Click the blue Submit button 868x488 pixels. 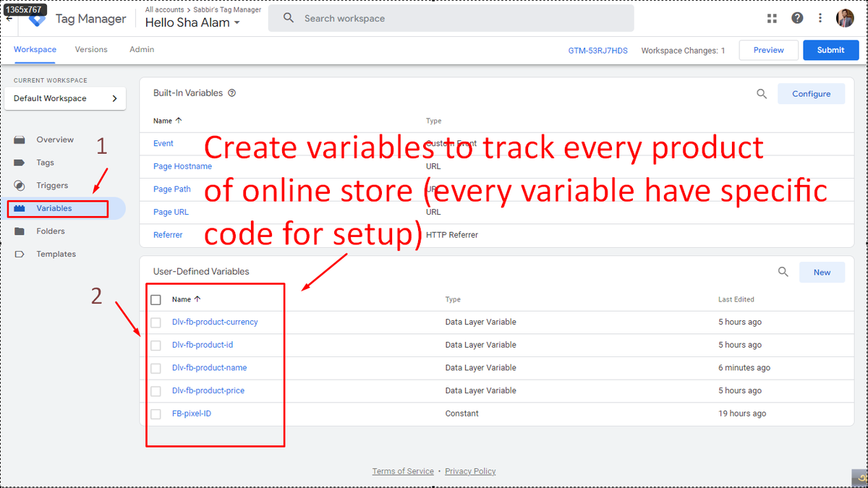pyautogui.click(x=830, y=50)
